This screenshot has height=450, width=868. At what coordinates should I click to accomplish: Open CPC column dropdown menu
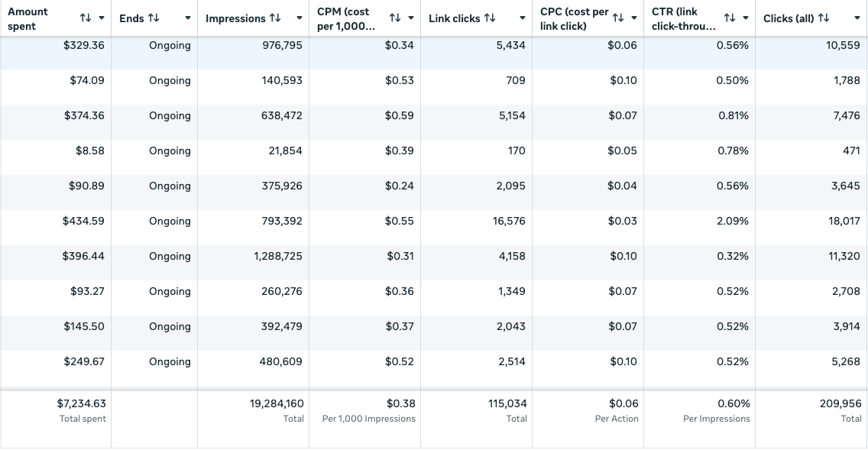click(634, 18)
